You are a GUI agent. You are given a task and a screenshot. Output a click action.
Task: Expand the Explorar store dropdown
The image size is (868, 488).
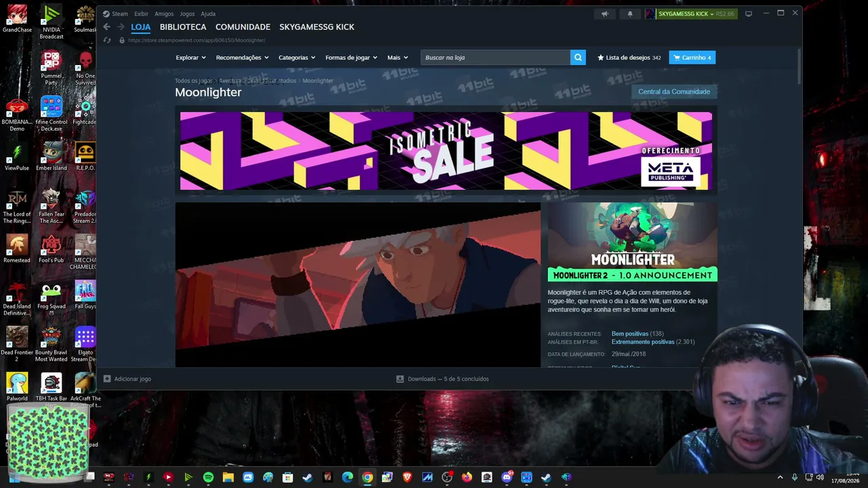191,58
